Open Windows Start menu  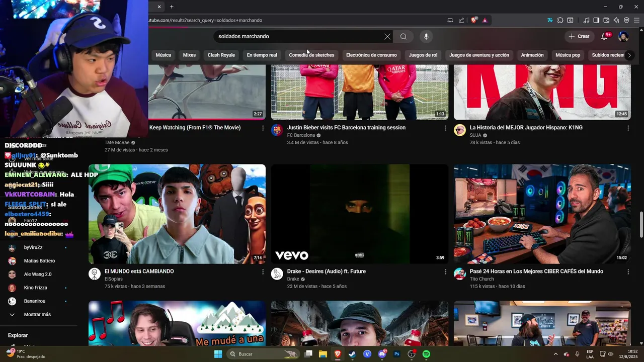(x=218, y=354)
